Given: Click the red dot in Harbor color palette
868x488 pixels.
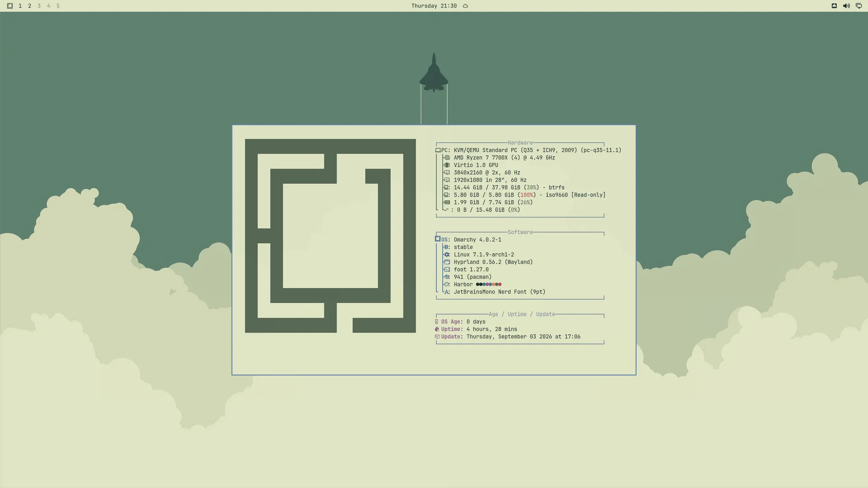Looking at the screenshot, I should [x=500, y=285].
